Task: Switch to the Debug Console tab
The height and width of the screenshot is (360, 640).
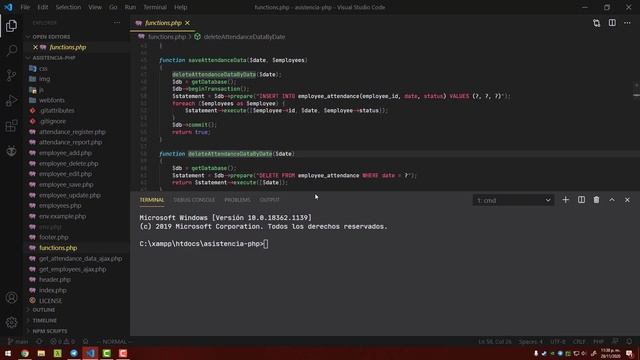Action: click(x=194, y=200)
